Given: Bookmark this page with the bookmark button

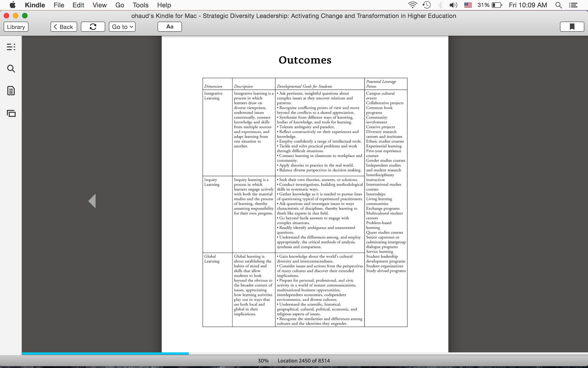Looking at the screenshot, I should (x=572, y=27).
